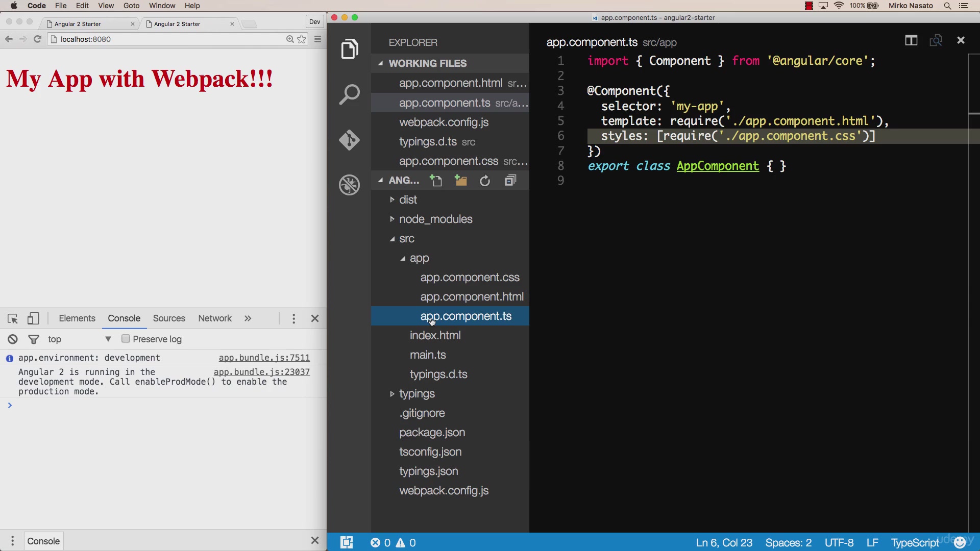The image size is (980, 551).
Task: Click app.bundle.js:7511 error link
Action: pos(264,358)
